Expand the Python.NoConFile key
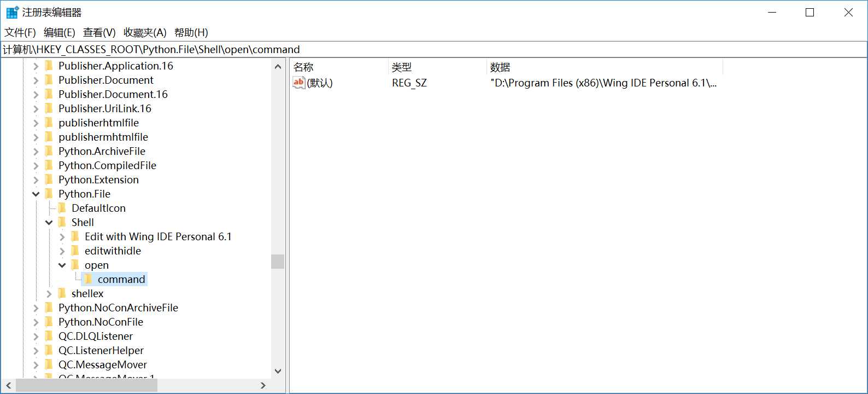 click(x=36, y=322)
